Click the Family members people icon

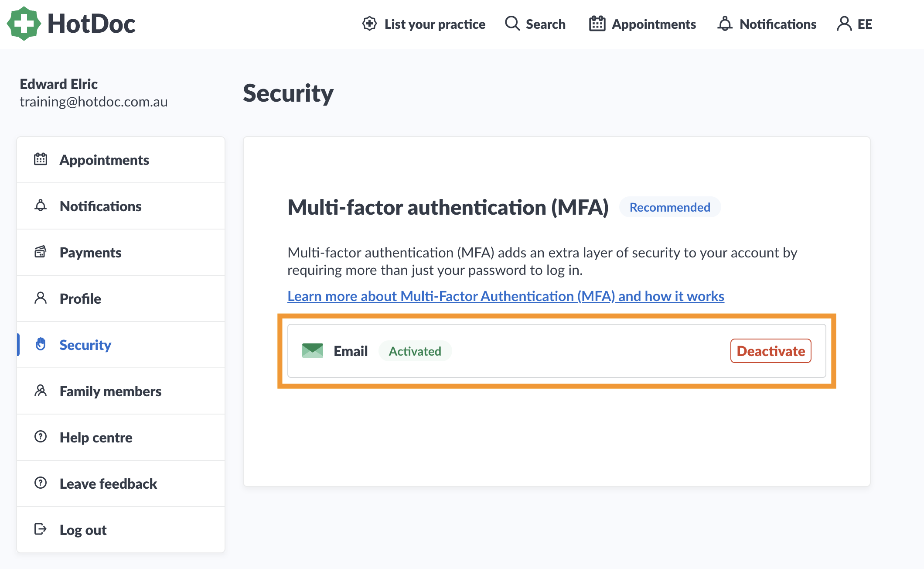click(x=41, y=391)
